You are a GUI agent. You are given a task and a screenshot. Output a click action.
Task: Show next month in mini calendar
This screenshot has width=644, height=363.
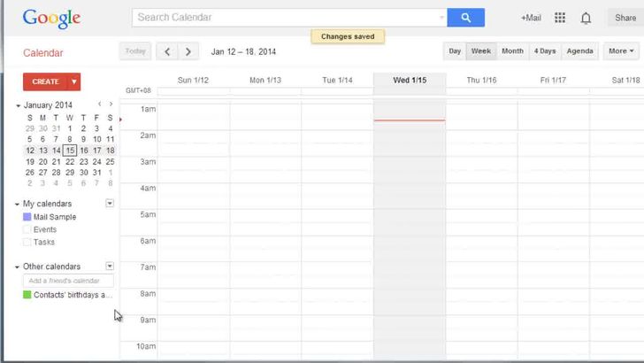(x=111, y=104)
